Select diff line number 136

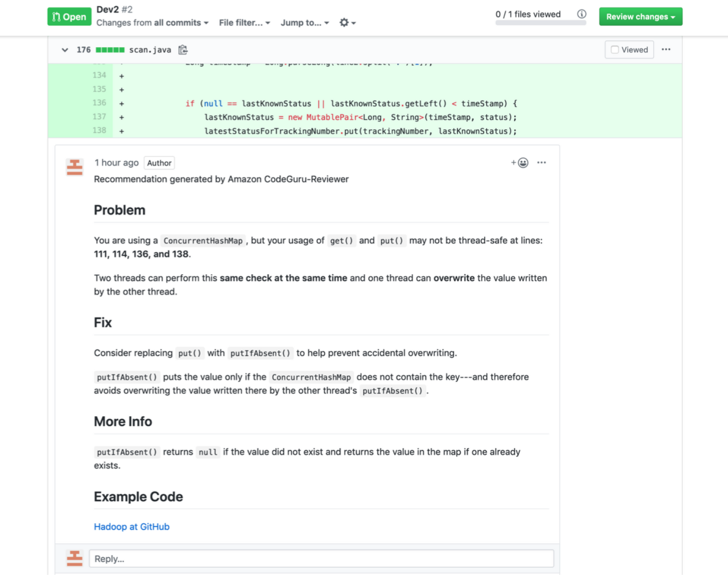click(x=100, y=103)
